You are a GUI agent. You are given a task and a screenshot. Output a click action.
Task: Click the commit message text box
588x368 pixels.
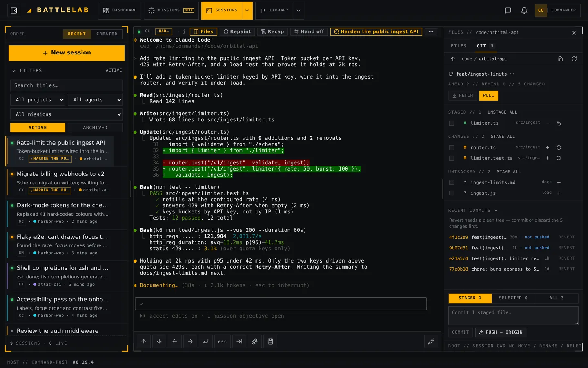[x=514, y=316]
